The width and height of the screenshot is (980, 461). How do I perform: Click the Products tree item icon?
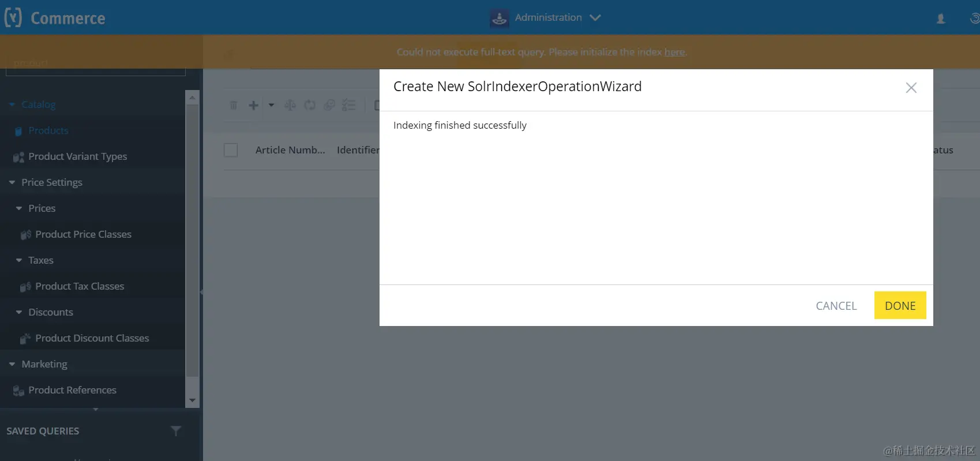tap(18, 131)
